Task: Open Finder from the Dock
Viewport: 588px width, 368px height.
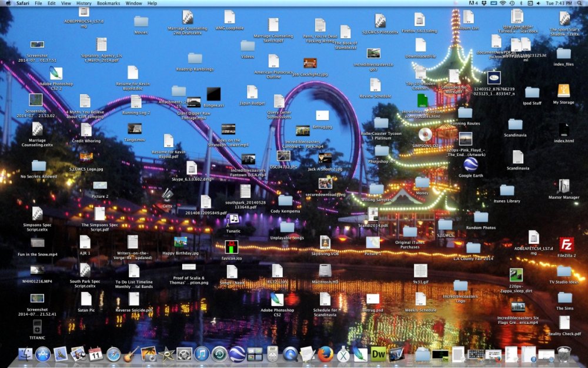Action: [x=25, y=354]
